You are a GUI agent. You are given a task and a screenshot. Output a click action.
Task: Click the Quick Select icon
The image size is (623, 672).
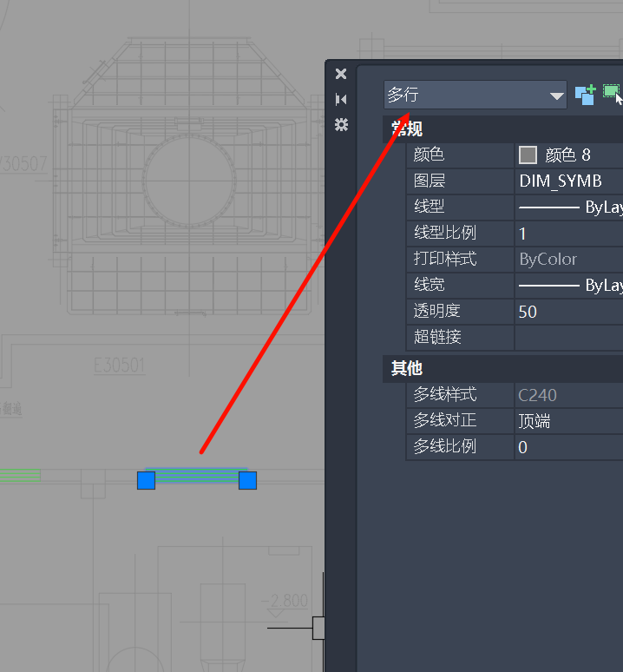[585, 95]
